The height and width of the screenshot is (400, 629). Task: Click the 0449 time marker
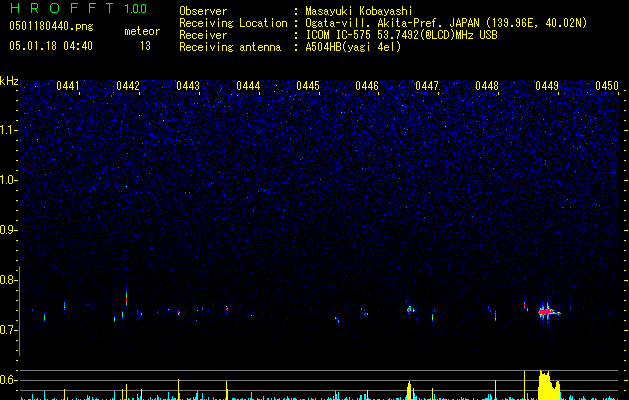click(547, 86)
